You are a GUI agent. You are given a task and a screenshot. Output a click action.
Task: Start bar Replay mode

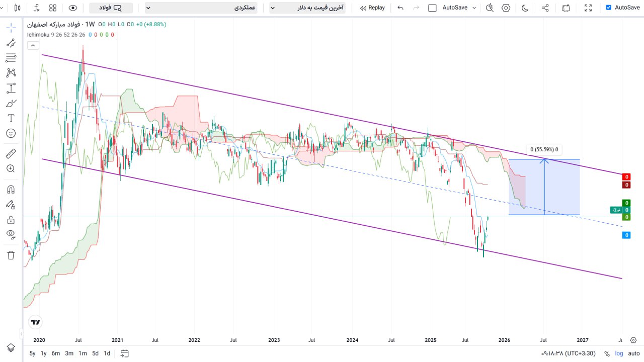tap(372, 8)
